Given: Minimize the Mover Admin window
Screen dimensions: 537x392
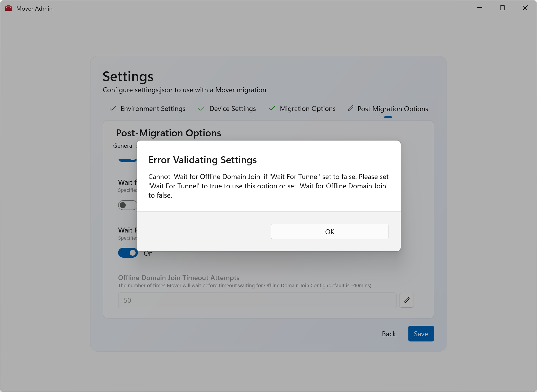Looking at the screenshot, I should 480,8.
